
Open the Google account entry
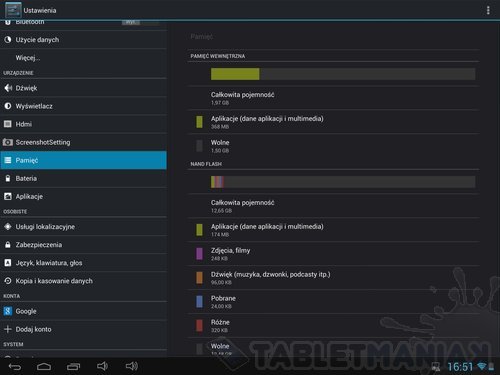[x=83, y=311]
